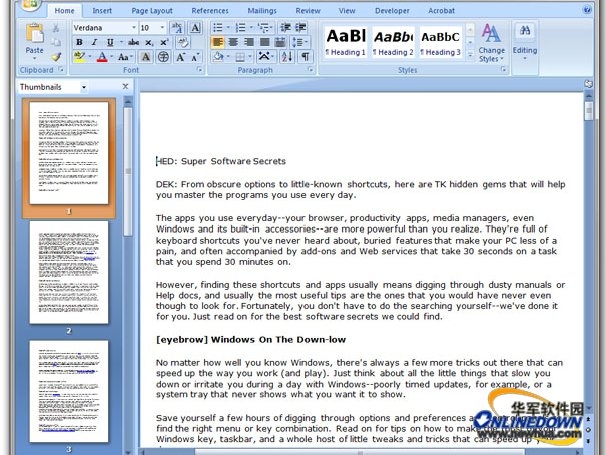Apply the Heading 2 style
606x455 pixels.
tap(393, 42)
